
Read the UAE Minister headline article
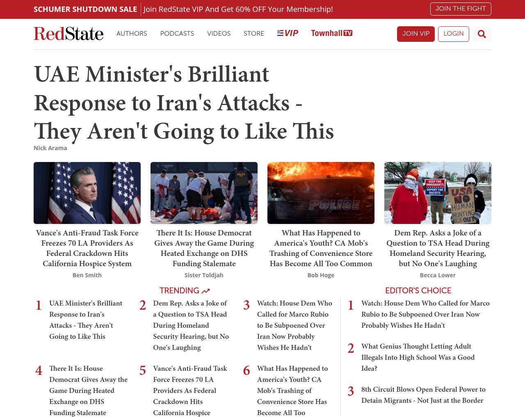tap(184, 103)
